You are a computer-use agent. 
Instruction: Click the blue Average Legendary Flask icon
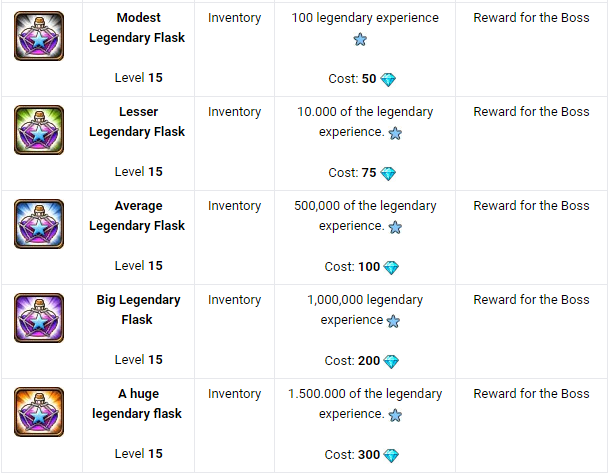[x=39, y=224]
